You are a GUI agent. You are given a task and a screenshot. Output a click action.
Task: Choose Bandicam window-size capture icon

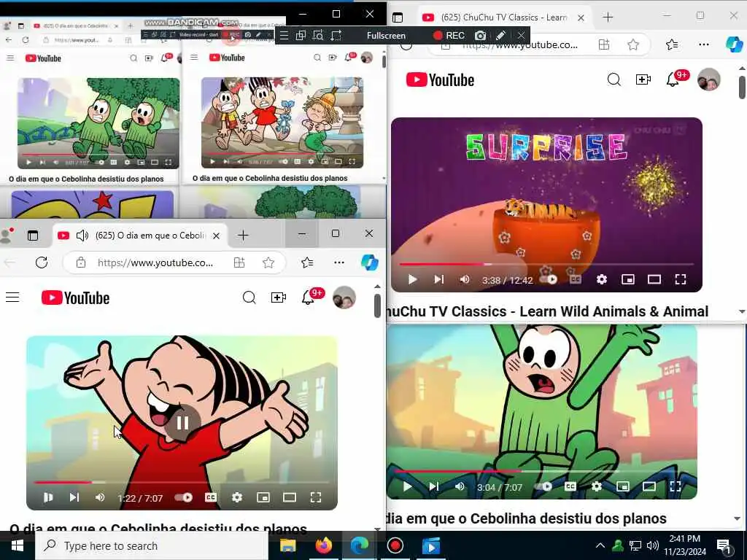point(336,36)
